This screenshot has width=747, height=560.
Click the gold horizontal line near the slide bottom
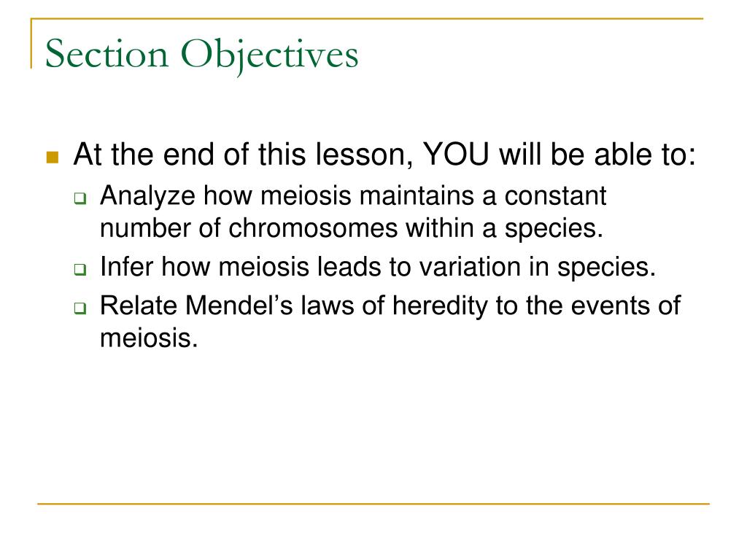[373, 503]
